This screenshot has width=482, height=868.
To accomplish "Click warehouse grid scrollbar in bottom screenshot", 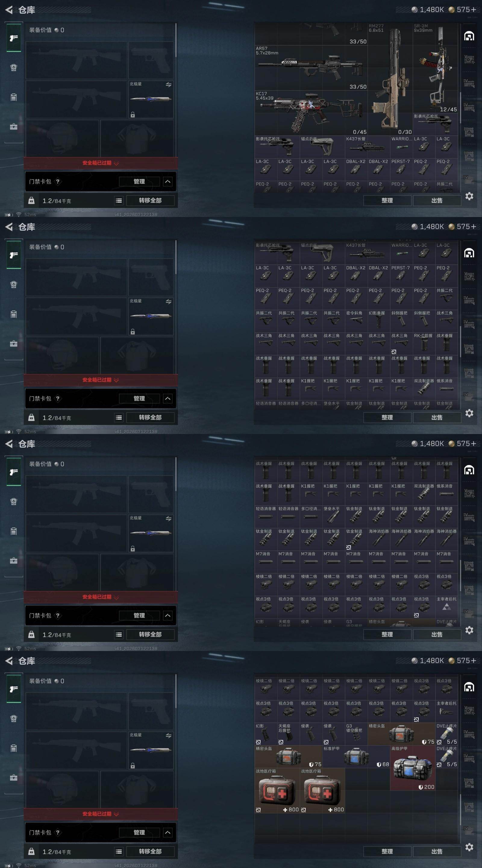I will [460, 810].
